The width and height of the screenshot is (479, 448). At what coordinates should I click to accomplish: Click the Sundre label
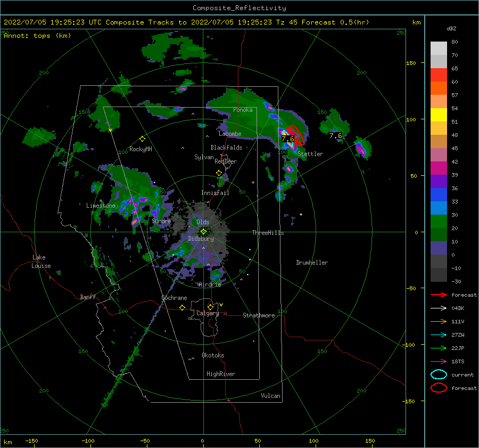pos(161,221)
